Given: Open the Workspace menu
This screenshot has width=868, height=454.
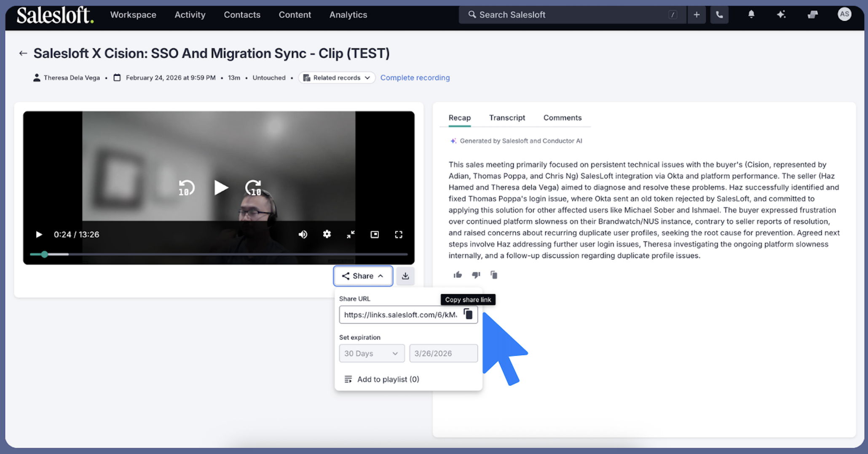Looking at the screenshot, I should [133, 15].
